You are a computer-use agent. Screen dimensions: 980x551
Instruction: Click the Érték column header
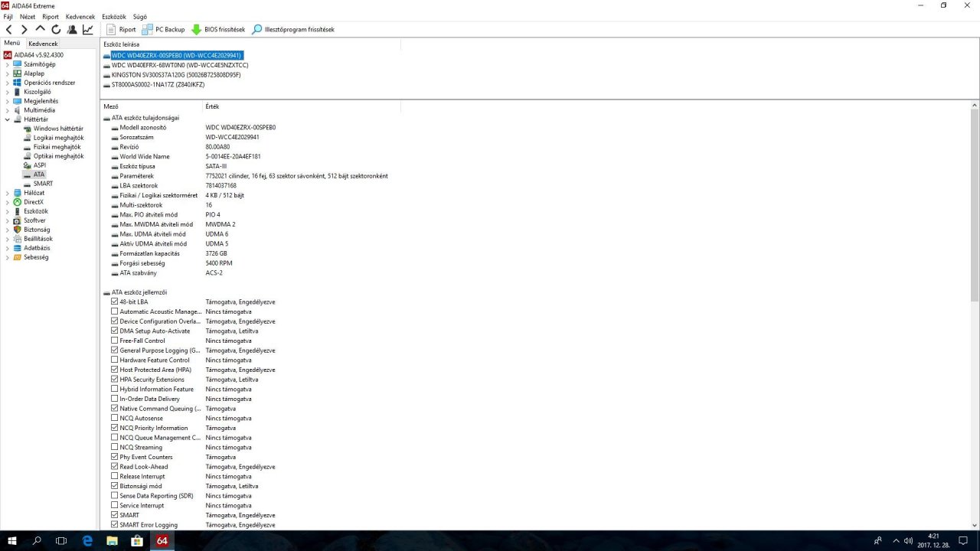(213, 106)
